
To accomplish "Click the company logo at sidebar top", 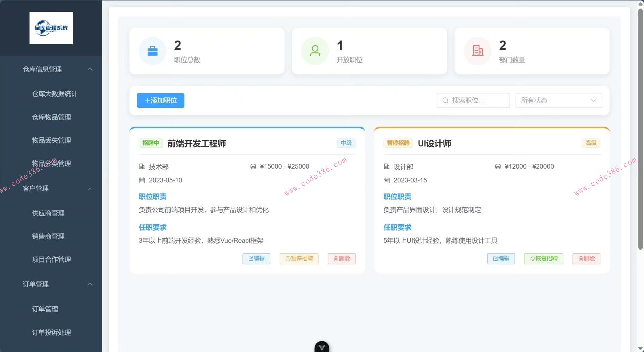I will pos(51,28).
